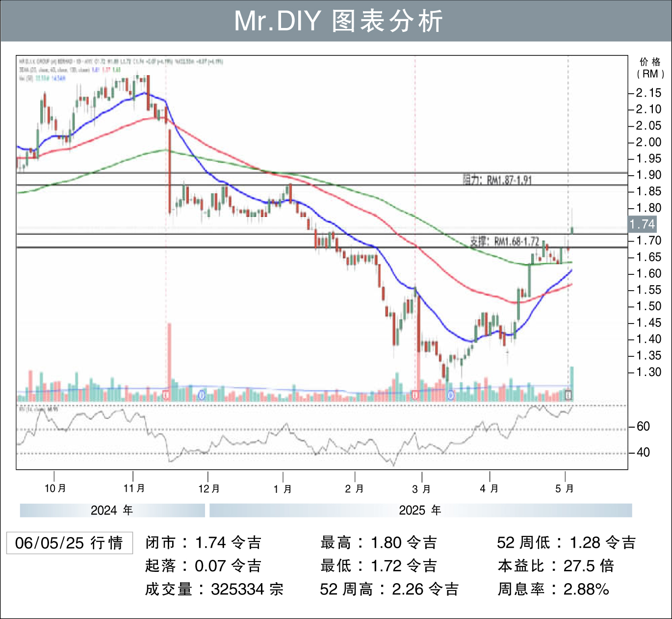Click the 2025 年 year bar
Screen dimensions: 672x619
pos(421,511)
